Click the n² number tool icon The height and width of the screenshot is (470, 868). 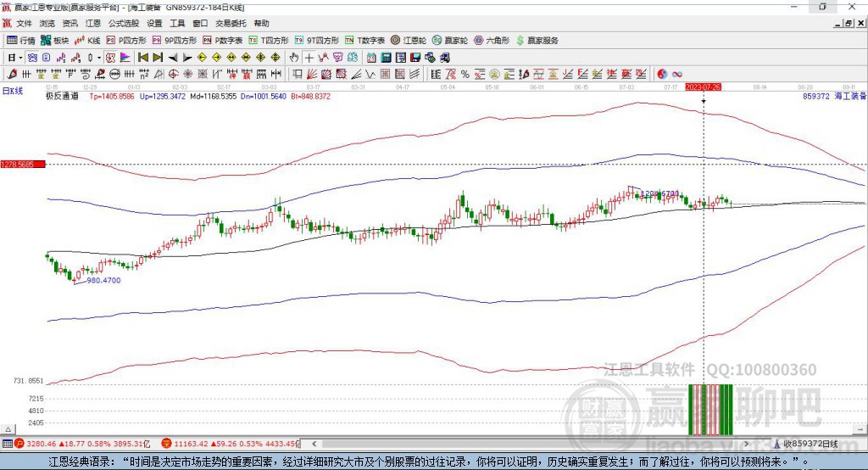(144, 75)
